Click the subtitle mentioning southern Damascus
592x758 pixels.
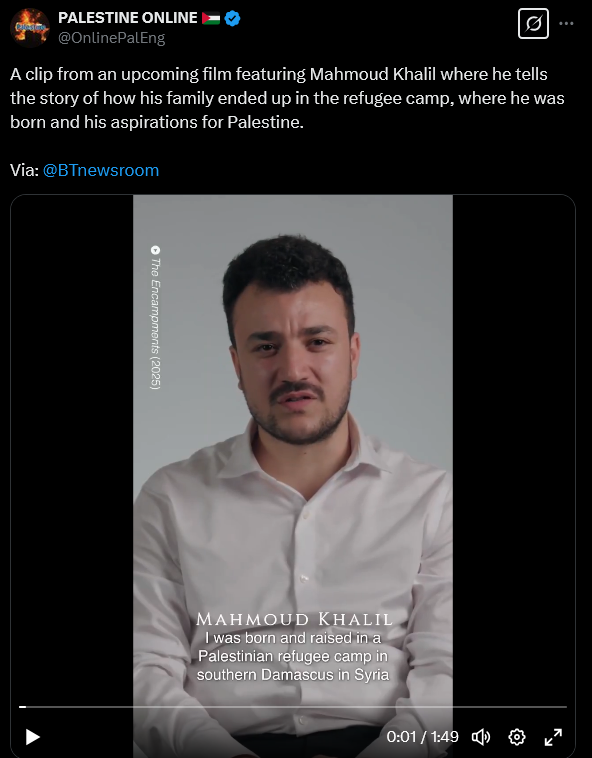coord(293,675)
